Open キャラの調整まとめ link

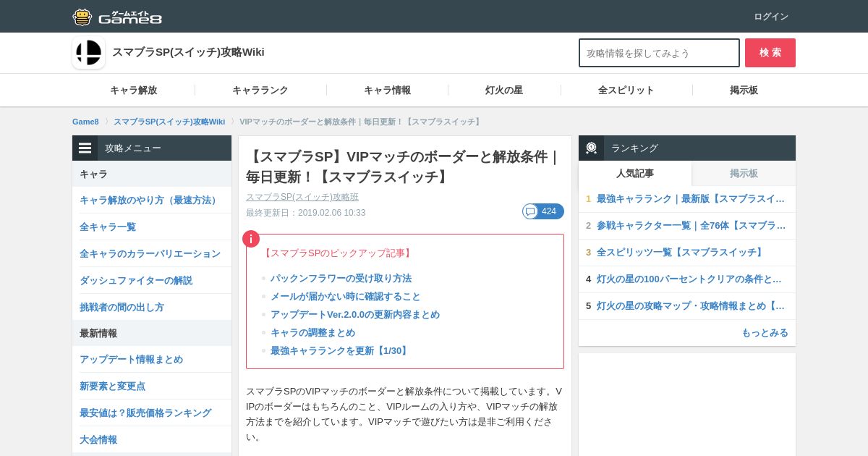click(x=312, y=333)
